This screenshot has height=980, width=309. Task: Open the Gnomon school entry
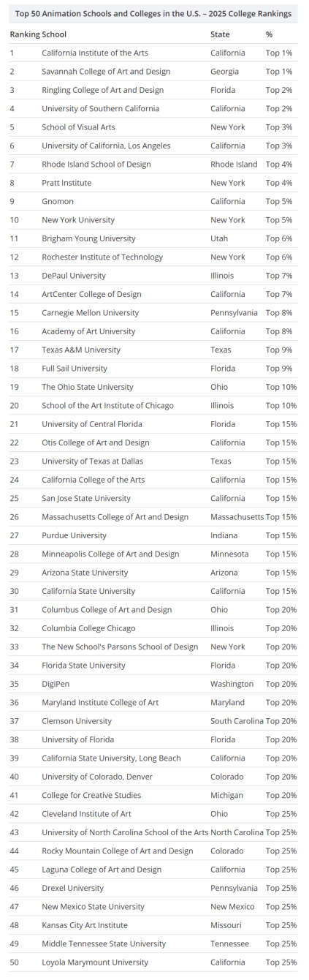(x=58, y=201)
